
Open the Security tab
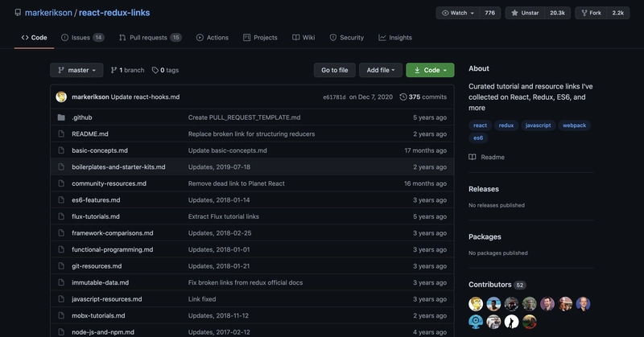pyautogui.click(x=347, y=37)
